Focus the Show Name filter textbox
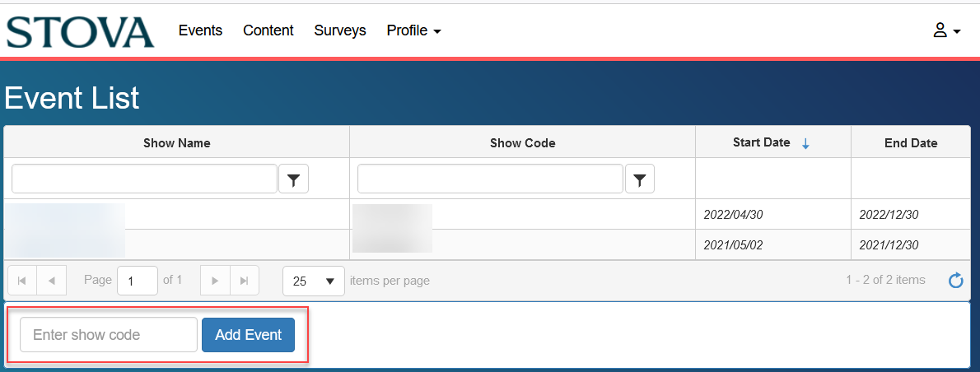The width and height of the screenshot is (980, 372). pos(144,179)
